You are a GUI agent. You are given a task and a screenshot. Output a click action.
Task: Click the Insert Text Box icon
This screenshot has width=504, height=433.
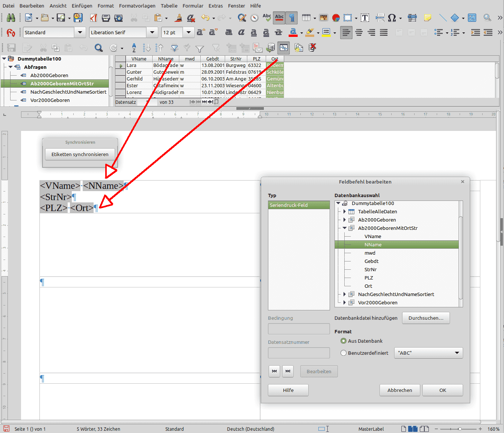(365, 18)
